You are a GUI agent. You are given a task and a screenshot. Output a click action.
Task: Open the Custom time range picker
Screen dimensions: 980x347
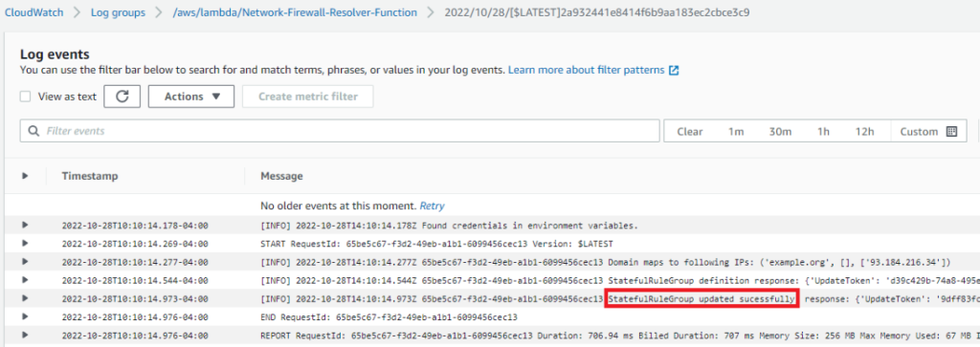[x=928, y=132]
